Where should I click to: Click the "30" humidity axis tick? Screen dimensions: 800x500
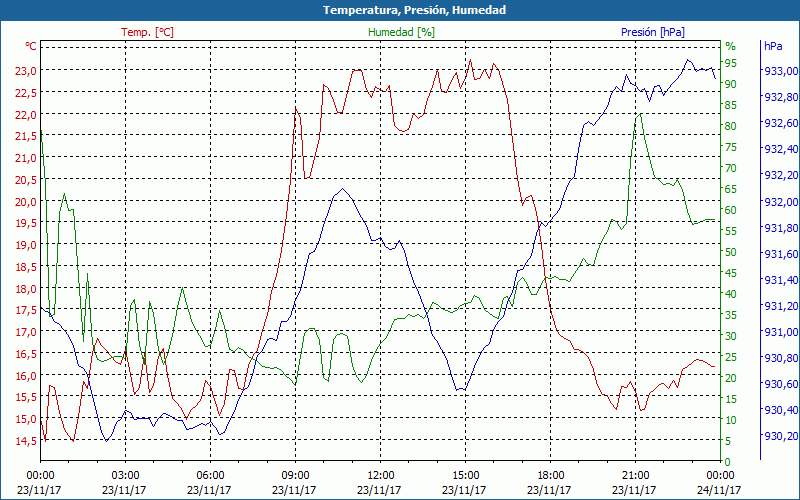[731, 336]
